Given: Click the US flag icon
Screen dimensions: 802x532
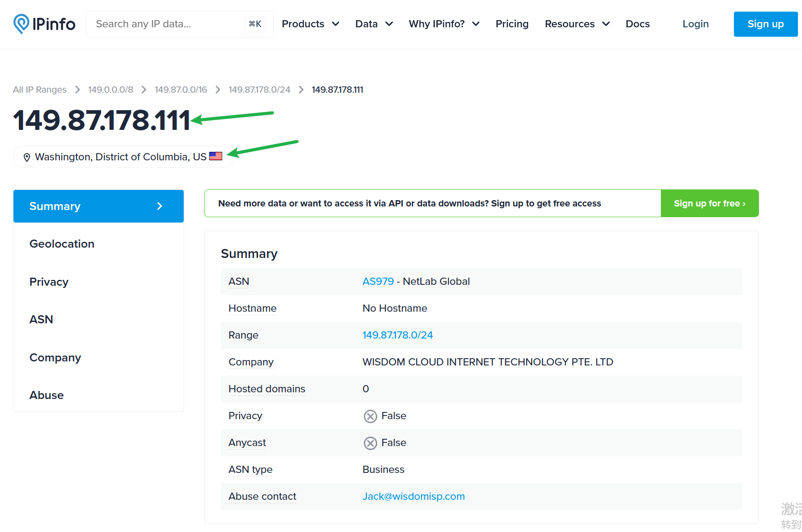Looking at the screenshot, I should (216, 156).
